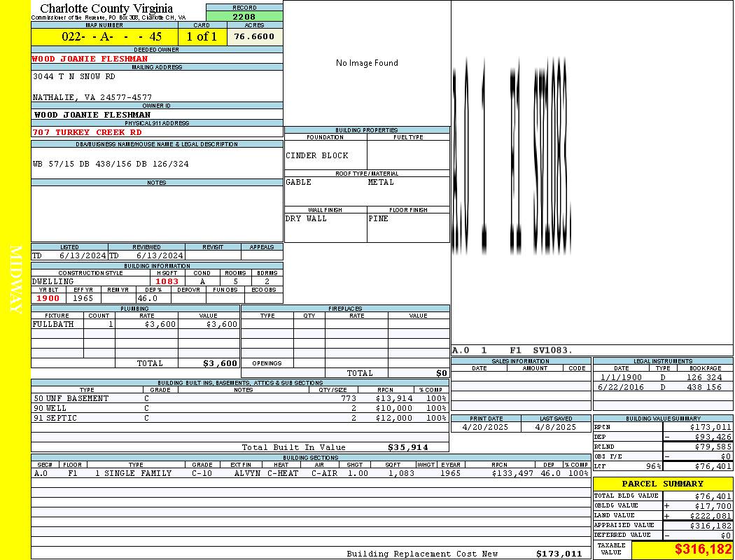The image size is (735, 560).
Task: Click last saved date 4/8/2025
Action: click(x=556, y=427)
